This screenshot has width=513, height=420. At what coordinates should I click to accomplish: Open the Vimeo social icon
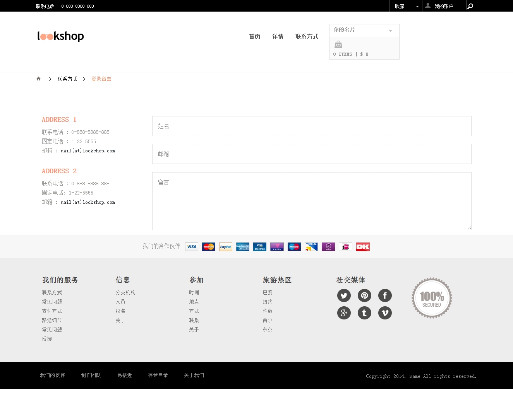point(385,313)
